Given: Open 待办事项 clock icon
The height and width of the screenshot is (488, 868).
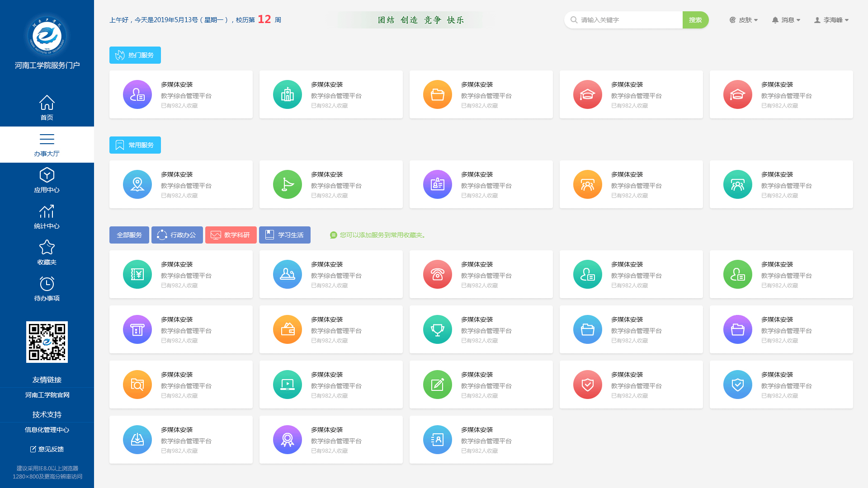Looking at the screenshot, I should [x=47, y=283].
